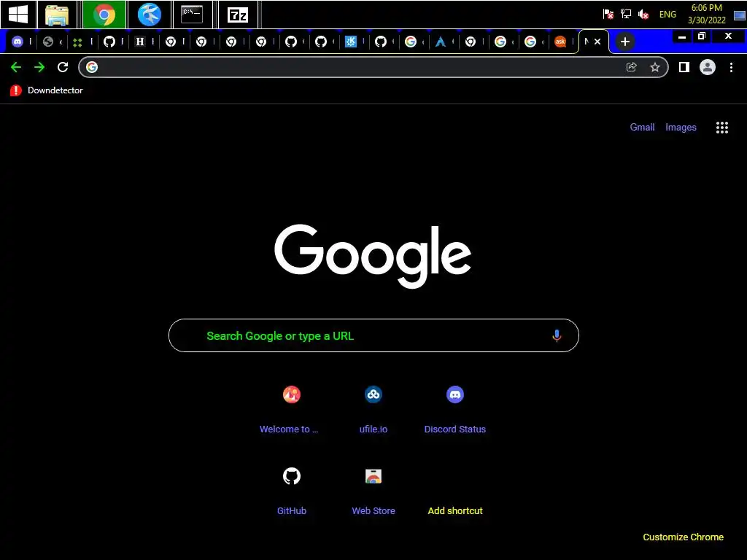Open network status in system tray
Viewport: 747px width, 560px height.
(625, 15)
